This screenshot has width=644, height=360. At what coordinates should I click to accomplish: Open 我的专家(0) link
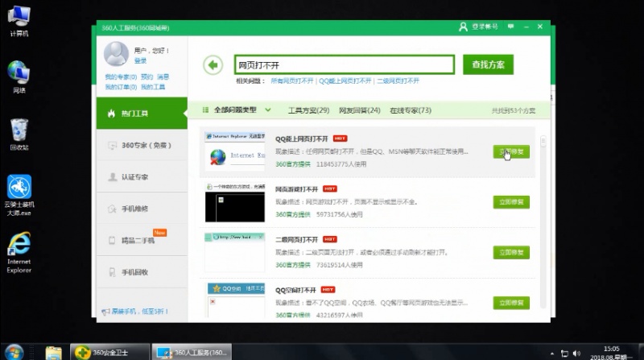point(121,77)
